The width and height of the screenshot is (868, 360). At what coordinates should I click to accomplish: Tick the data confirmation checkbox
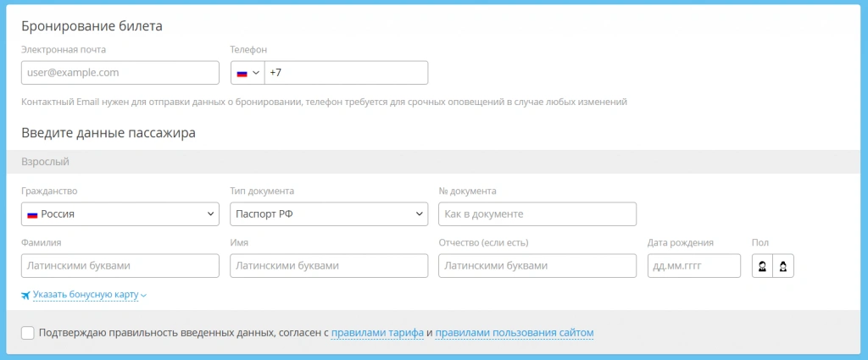[x=28, y=333]
